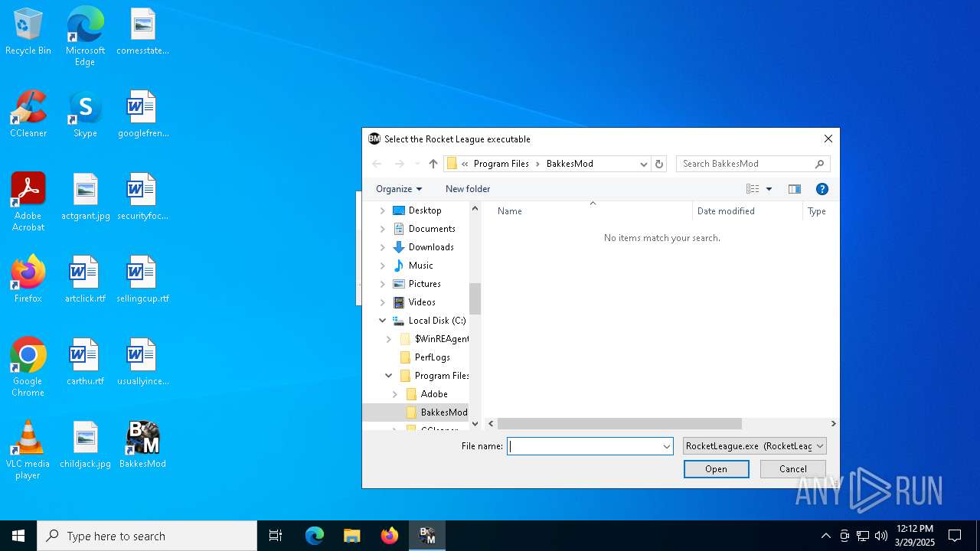Open Firefox from the taskbar
Screen dimensions: 980x551
[390, 536]
